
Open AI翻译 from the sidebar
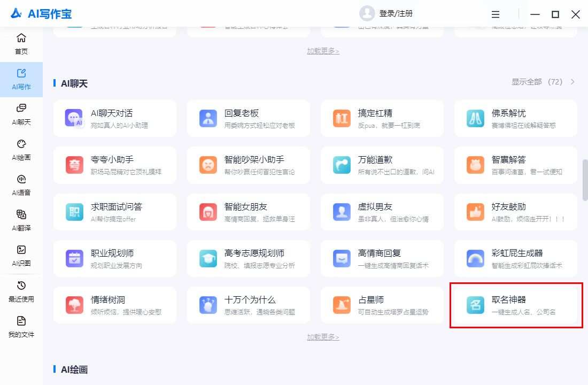coord(21,220)
